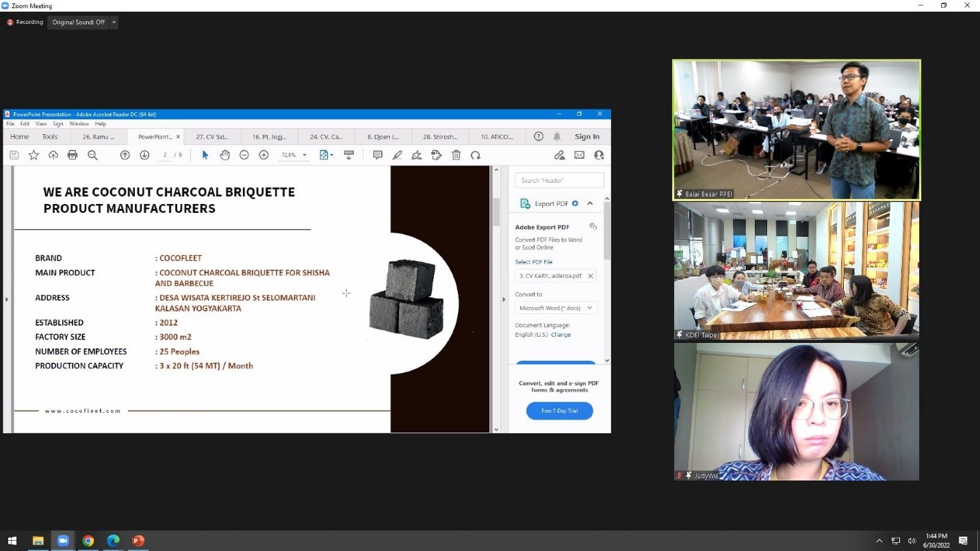
Task: Click the Free 7-Day Trial button
Action: coord(559,411)
